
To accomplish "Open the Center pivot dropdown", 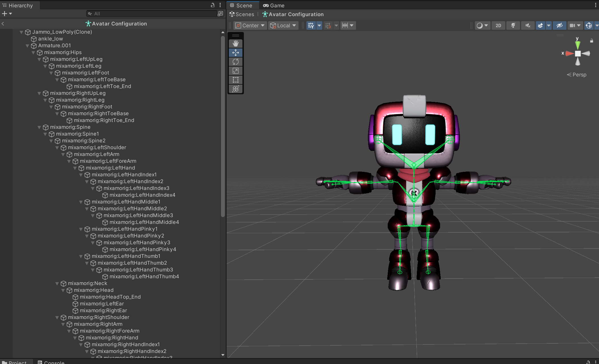I will click(x=250, y=25).
